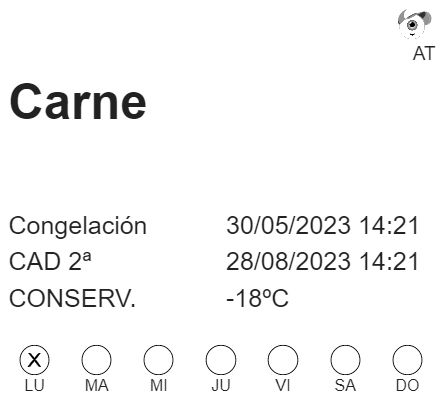
Task: Select the Congelación label
Action: (x=78, y=227)
